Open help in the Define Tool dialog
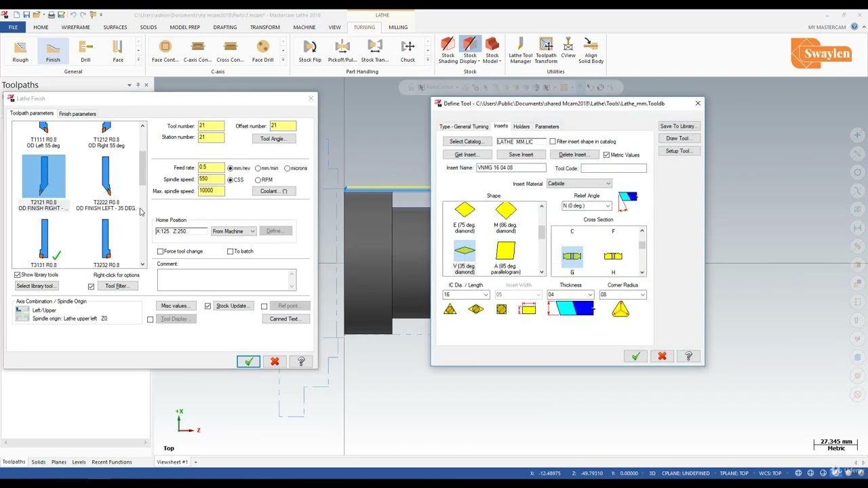The image size is (868, 488). pyautogui.click(x=688, y=357)
